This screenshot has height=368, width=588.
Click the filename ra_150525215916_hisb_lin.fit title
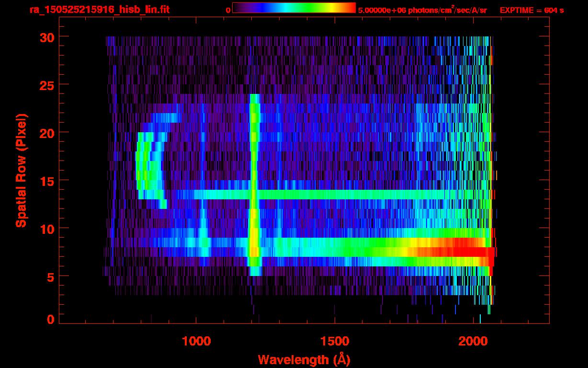click(x=99, y=10)
